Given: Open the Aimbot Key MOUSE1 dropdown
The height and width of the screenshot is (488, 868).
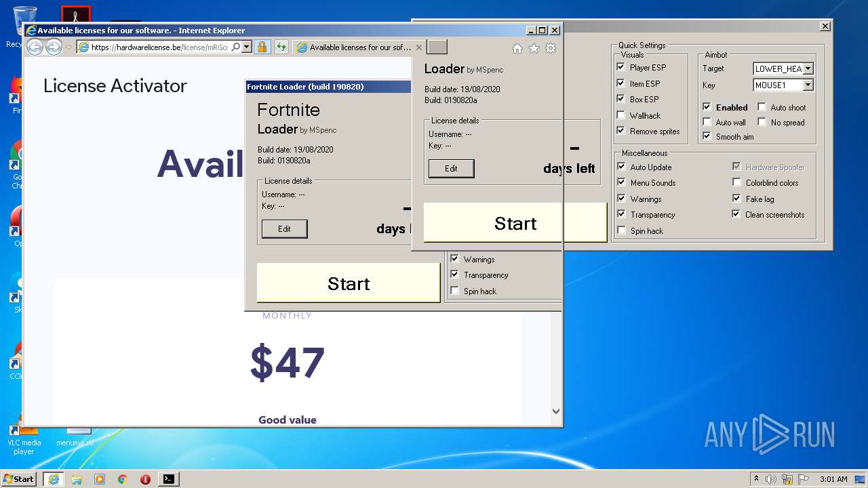Looking at the screenshot, I should (x=808, y=85).
